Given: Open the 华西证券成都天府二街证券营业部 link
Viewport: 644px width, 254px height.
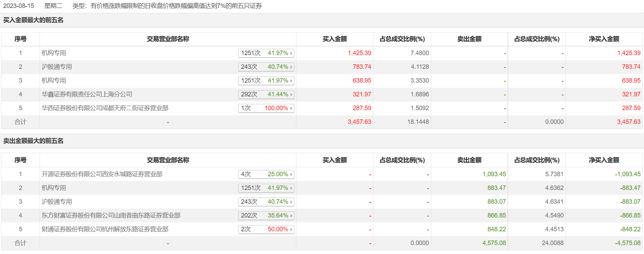Looking at the screenshot, I should [105, 108].
